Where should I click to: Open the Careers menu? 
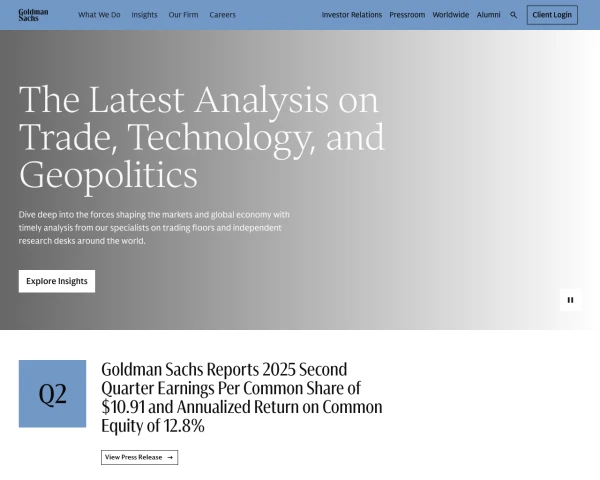pos(222,15)
